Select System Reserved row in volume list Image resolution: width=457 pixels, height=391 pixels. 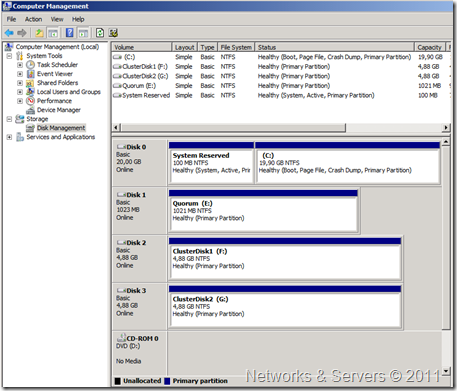281,95
